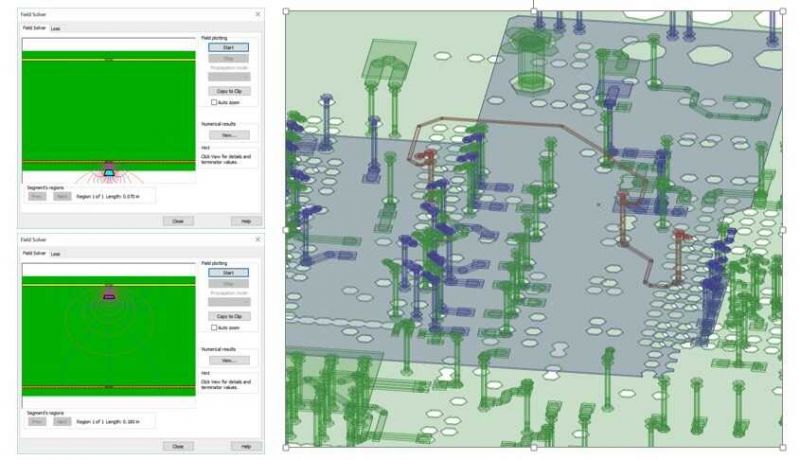Click the X of the 0.180 in Field Solver dialog
Screen dimensions: 800x460
(258, 239)
